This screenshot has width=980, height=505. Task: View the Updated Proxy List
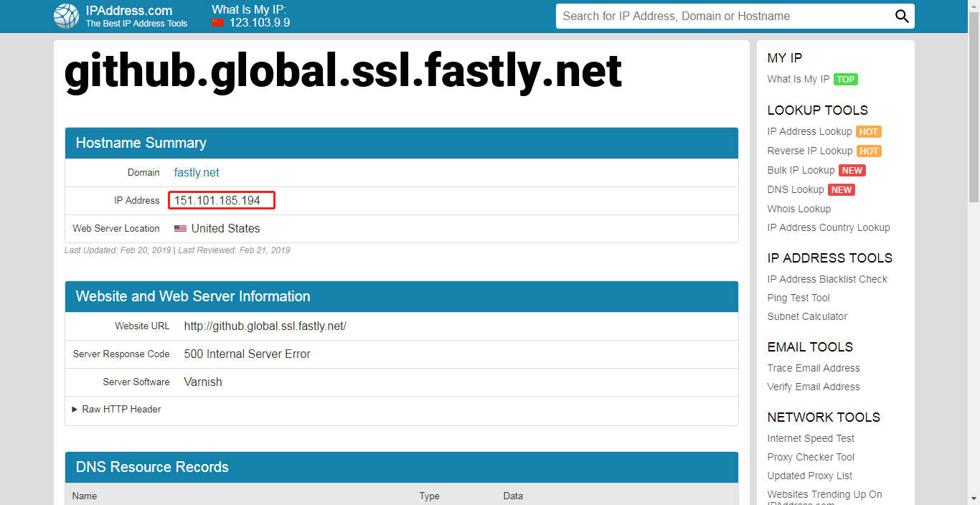810,476
